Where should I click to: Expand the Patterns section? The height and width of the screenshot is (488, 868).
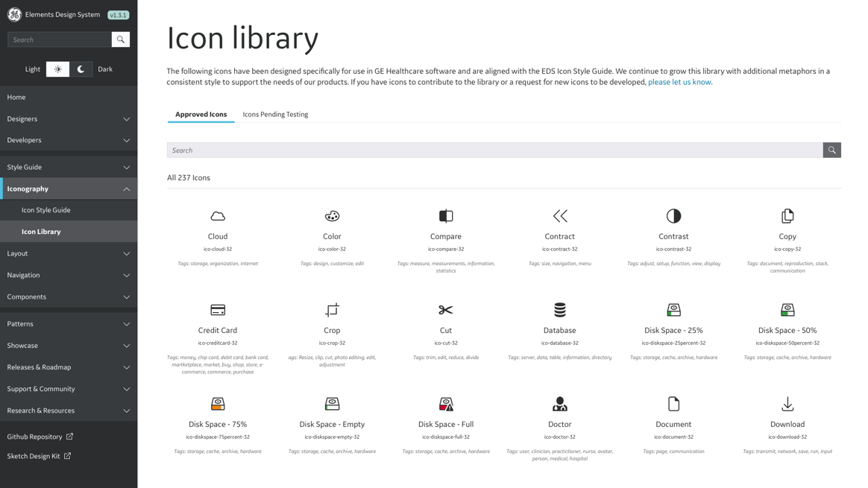[x=69, y=323]
